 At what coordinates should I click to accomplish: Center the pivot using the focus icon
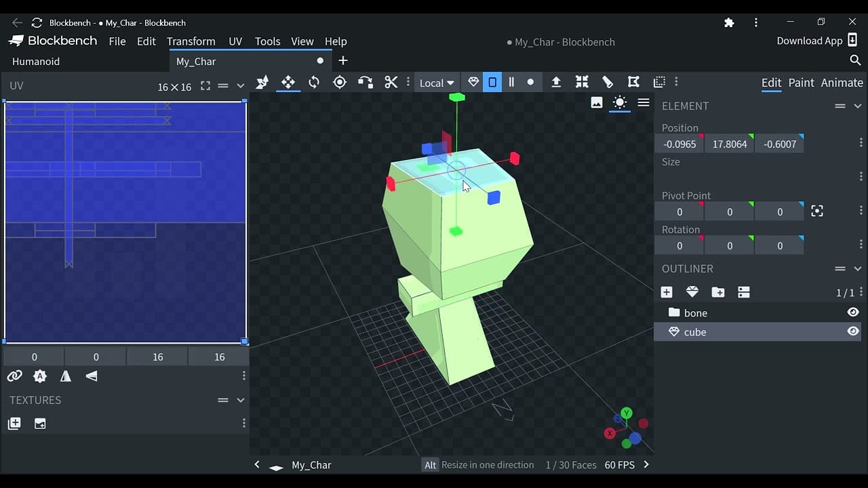coord(817,211)
